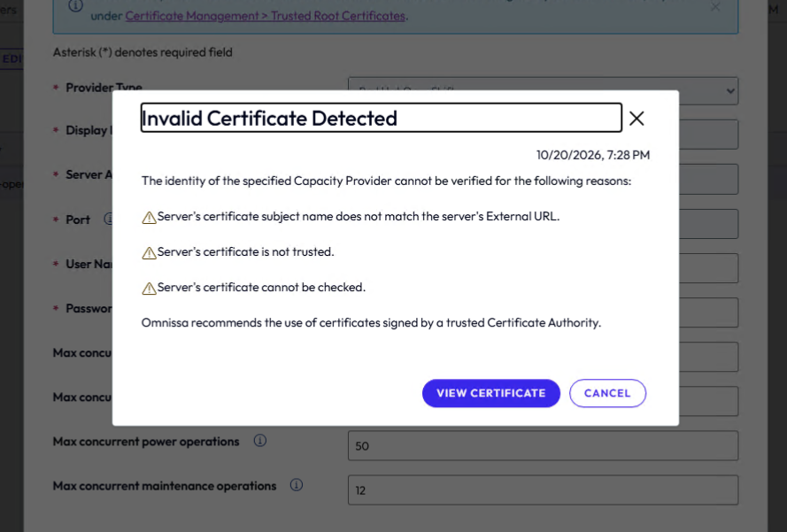
Task: Click warning icon beside certificate not trusted
Action: pyautogui.click(x=149, y=253)
